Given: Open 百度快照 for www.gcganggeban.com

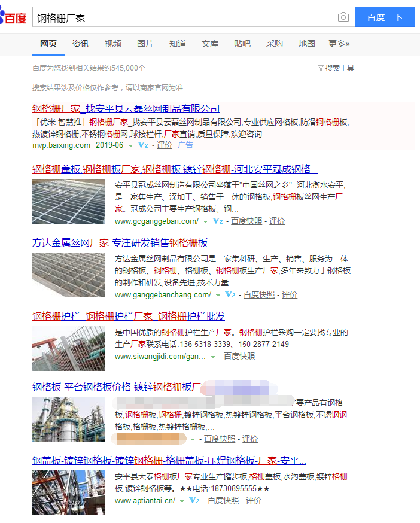Looking at the screenshot, I should point(246,221).
